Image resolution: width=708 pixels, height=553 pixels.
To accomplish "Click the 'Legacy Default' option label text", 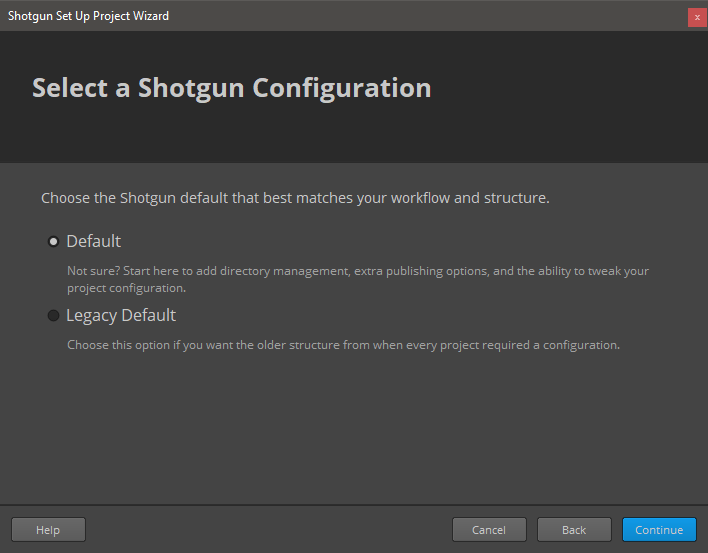I will 121,315.
